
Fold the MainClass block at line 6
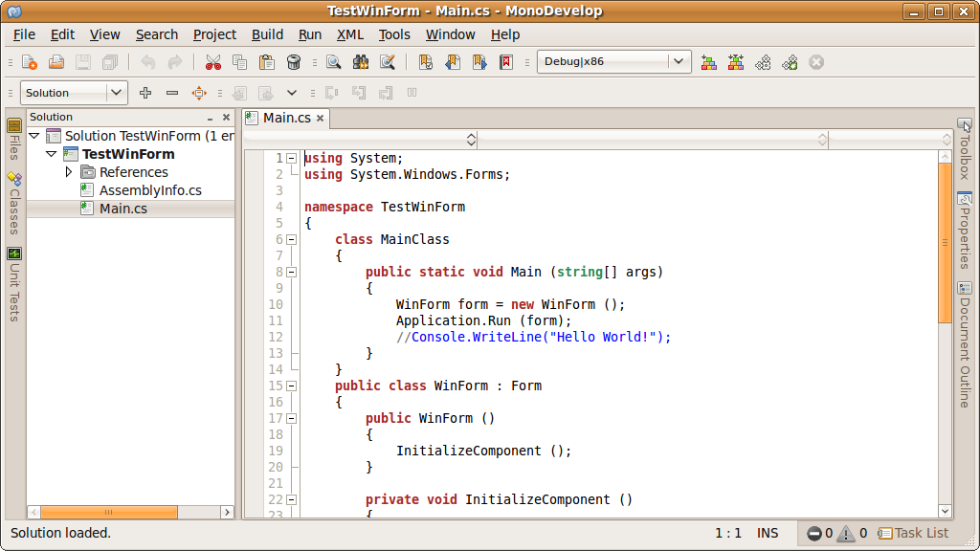[291, 239]
